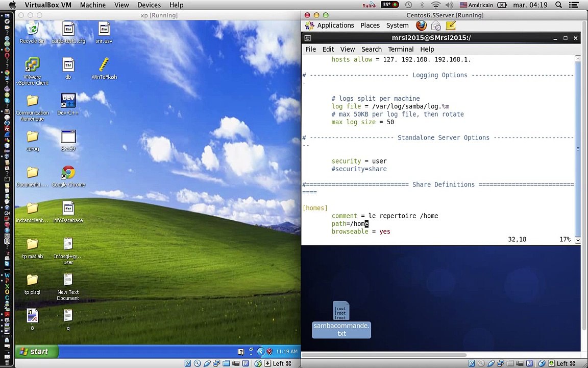Click the XP language bar help icon
This screenshot has height=368, width=588.
click(241, 352)
